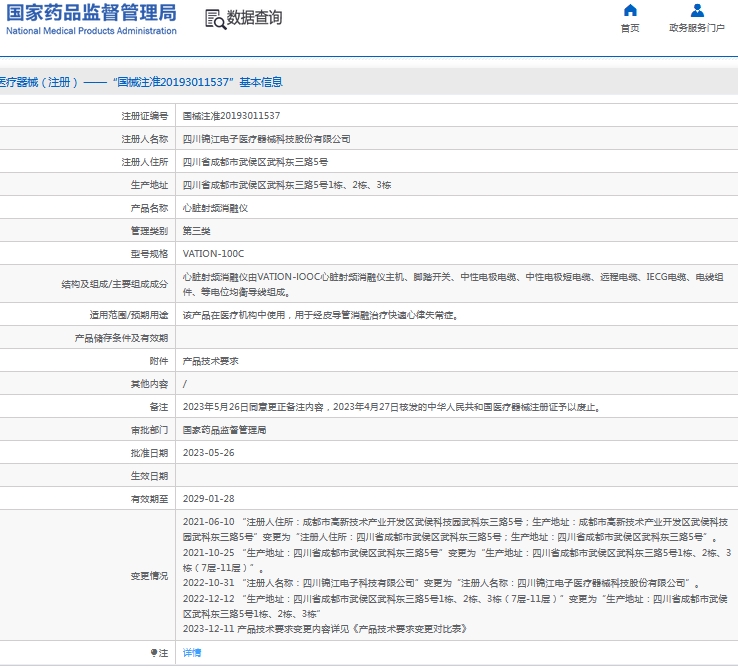Select the registration number 国械注准20193011537 value
This screenshot has height=670, width=738.
click(x=231, y=116)
